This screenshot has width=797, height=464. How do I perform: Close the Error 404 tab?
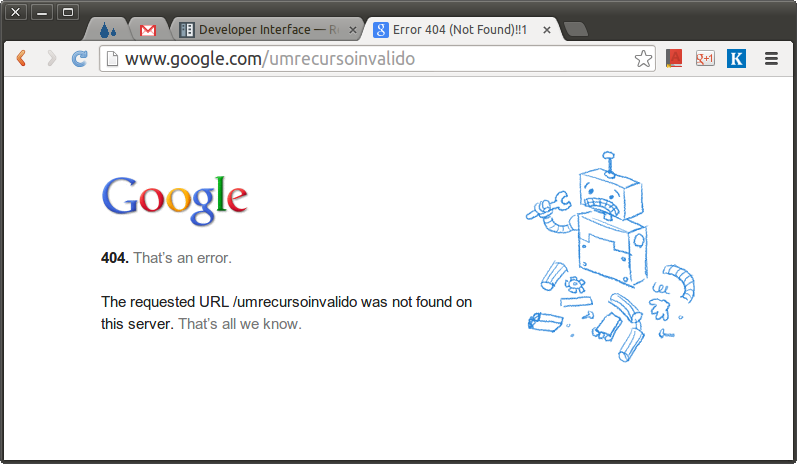[547, 30]
